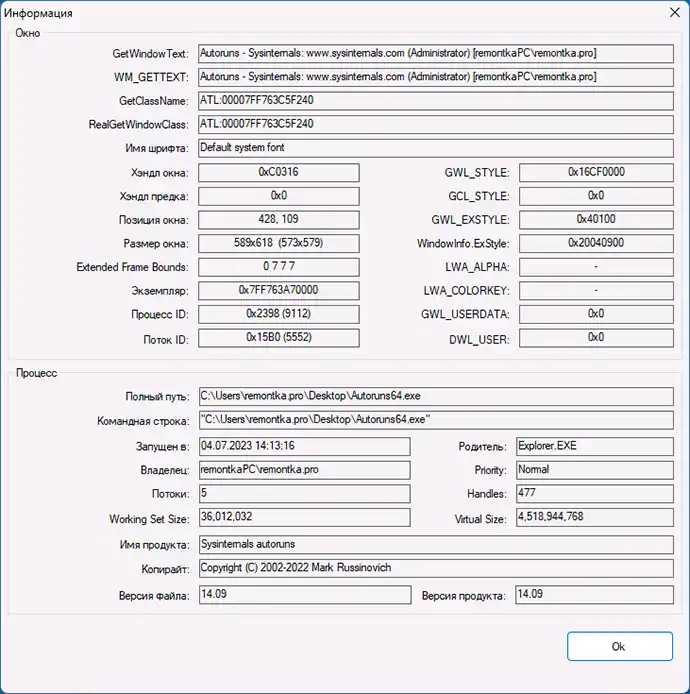
Task: Click the WindowInfo.ExStyle value field
Action: [596, 243]
